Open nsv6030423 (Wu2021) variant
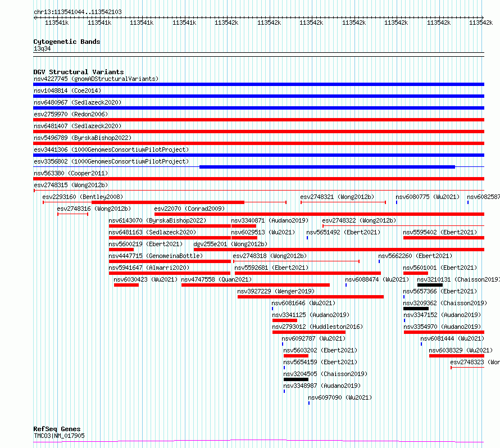Viewport: 500px width, 448px height. point(146,279)
